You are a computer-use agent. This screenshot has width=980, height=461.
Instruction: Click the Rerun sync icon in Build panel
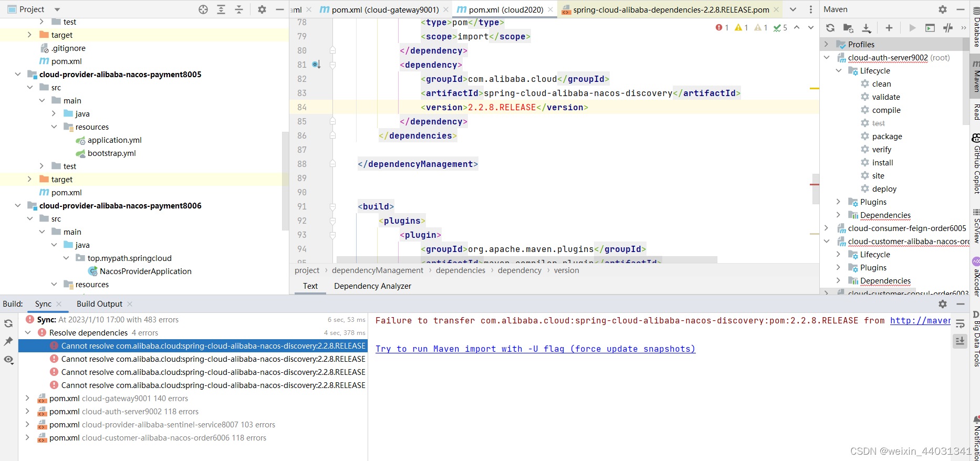8,324
